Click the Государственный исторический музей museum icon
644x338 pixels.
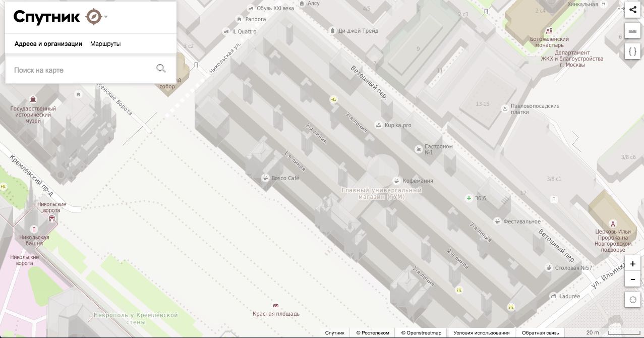(x=33, y=99)
